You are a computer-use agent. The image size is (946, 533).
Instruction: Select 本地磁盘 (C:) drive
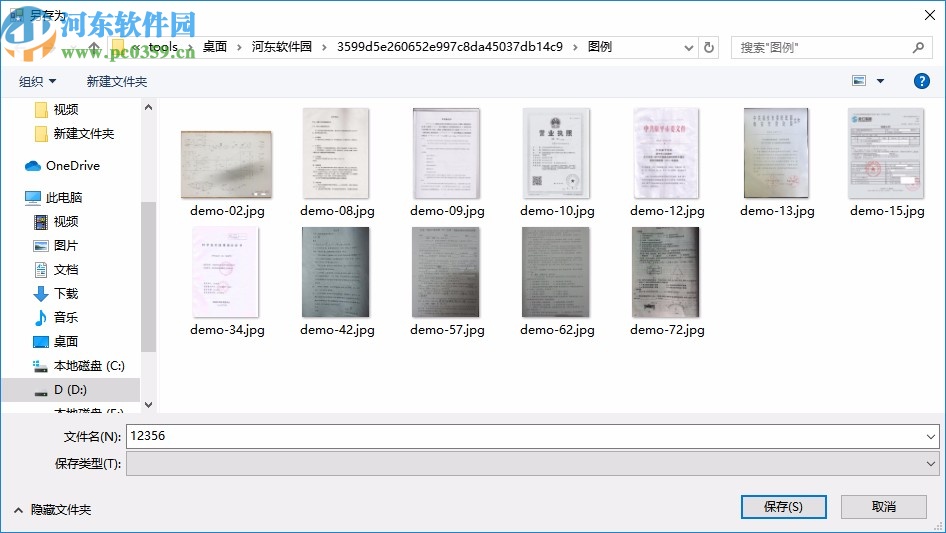pyautogui.click(x=78, y=366)
